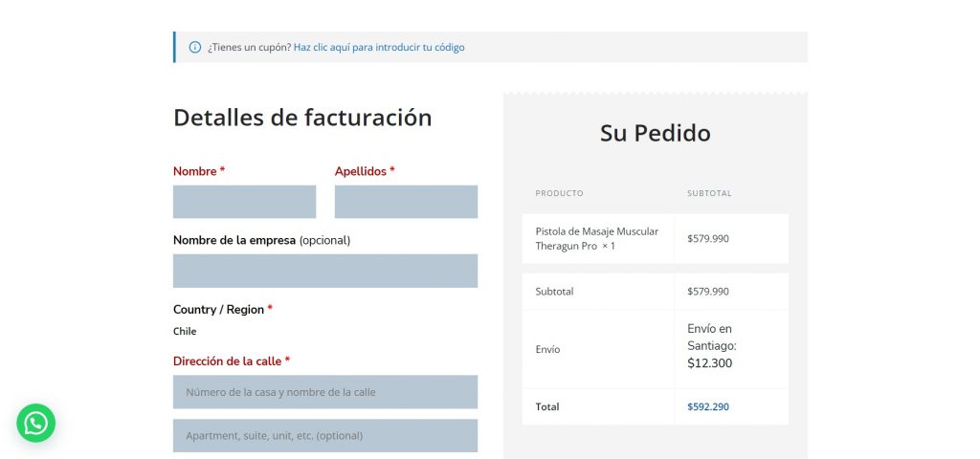Focus the Nombre input field

tap(244, 202)
